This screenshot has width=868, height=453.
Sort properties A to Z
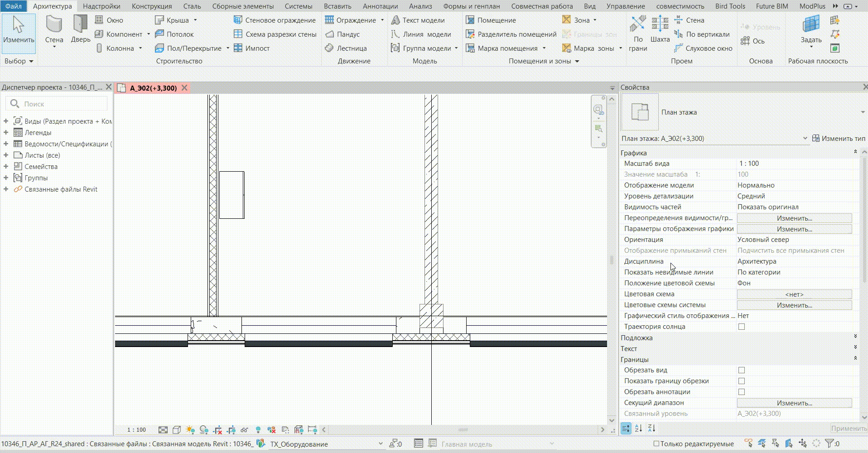pos(639,428)
